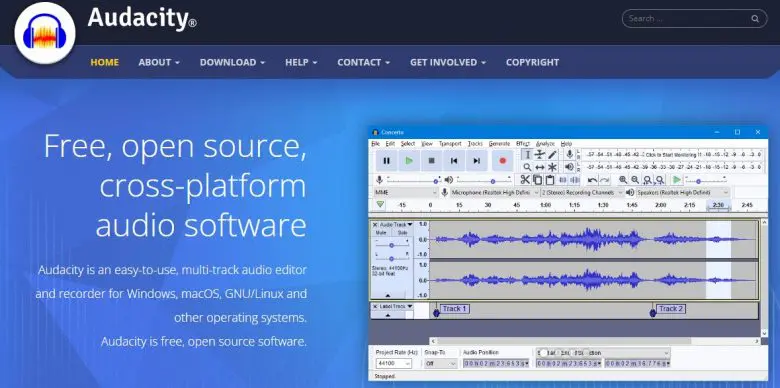Open the MME audio host dropdown
Image resolution: width=780 pixels, height=388 pixels.
405,193
